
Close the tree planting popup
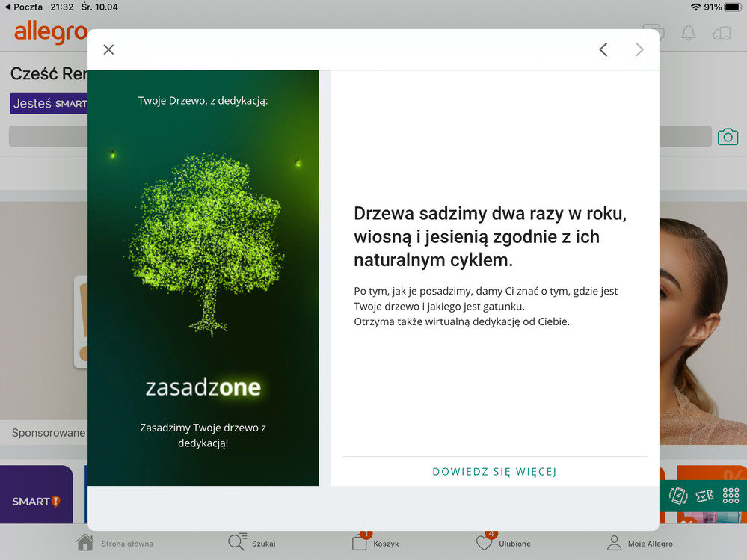[108, 49]
